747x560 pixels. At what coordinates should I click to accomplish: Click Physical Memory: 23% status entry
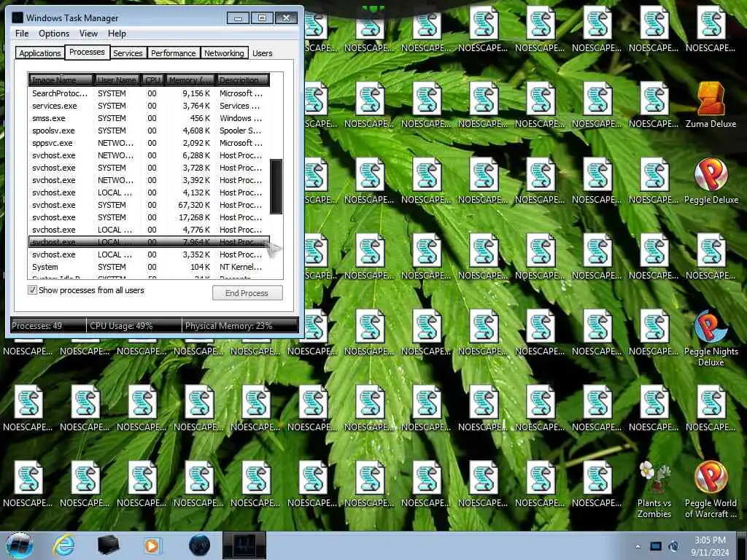240,326
